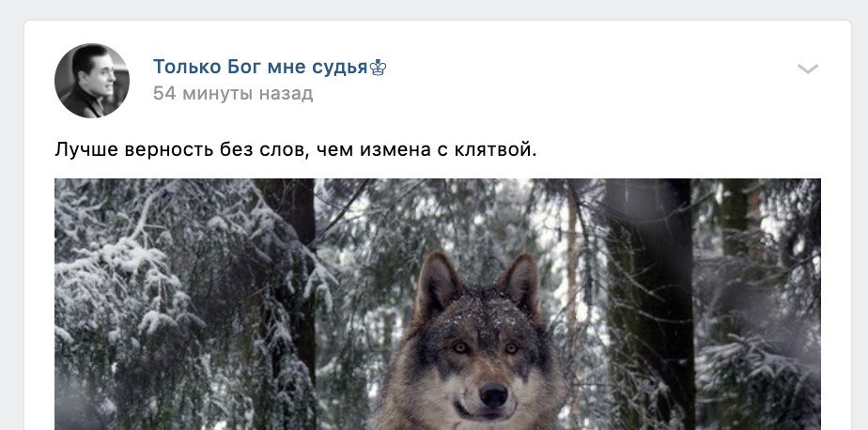Viewport: 868px width, 430px height.
Task: Click the crown emoji after the community name
Action: pos(378,68)
